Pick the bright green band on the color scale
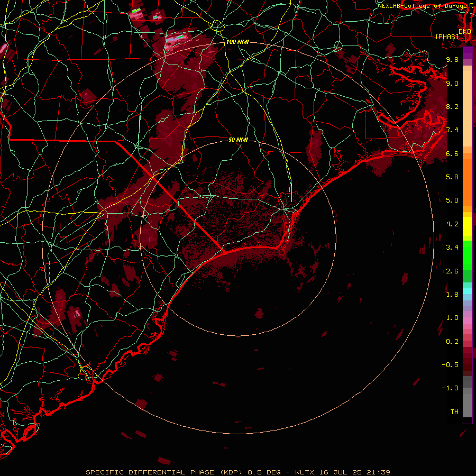Viewport: 476px width, 476px height. [x=467, y=254]
